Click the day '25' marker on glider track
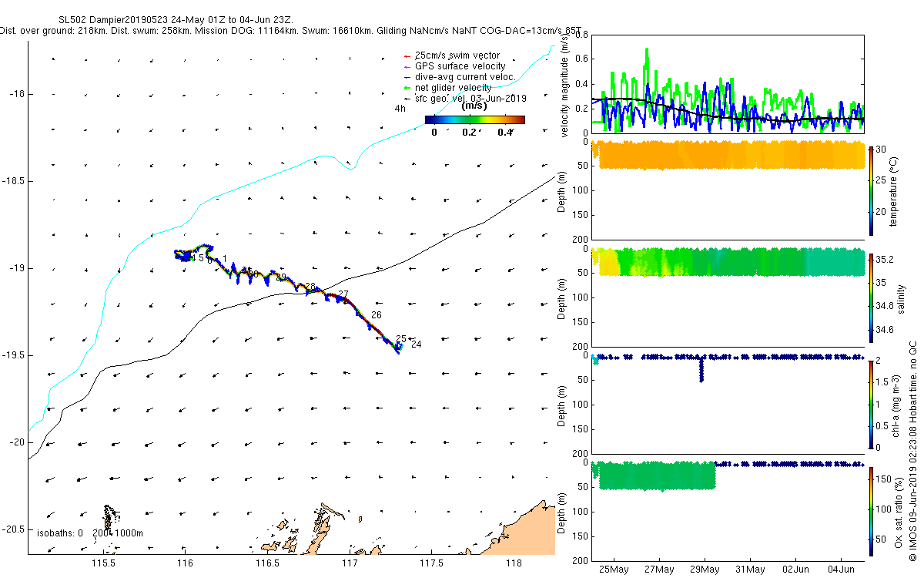The height and width of the screenshot is (578, 924). click(401, 339)
